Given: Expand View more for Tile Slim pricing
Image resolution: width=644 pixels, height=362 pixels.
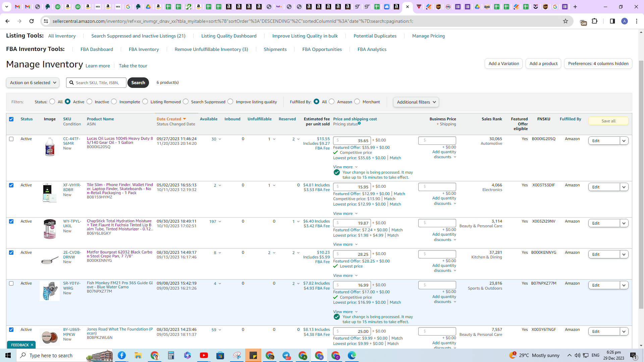Looking at the screenshot, I should [x=345, y=214].
